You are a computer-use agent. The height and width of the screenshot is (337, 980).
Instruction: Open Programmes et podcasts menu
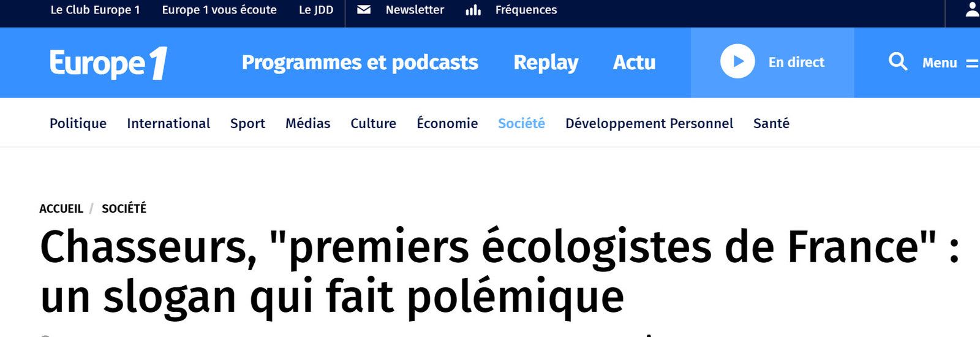coord(360,62)
